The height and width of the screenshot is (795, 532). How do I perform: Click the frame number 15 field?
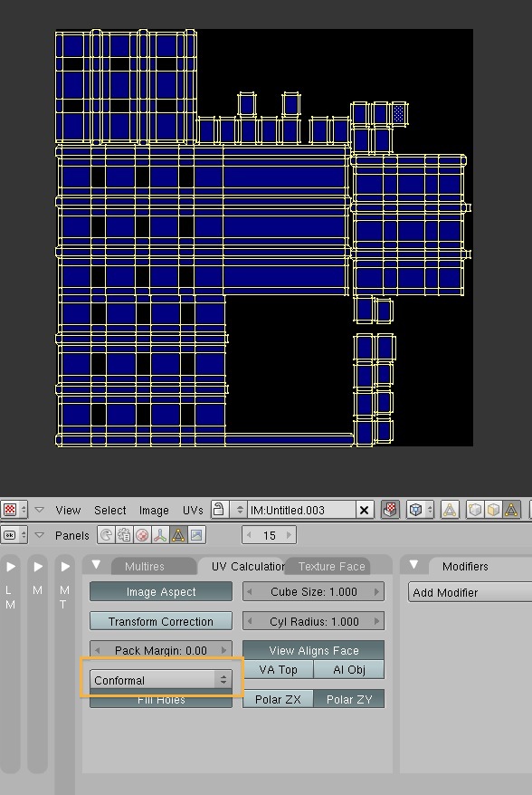[269, 535]
